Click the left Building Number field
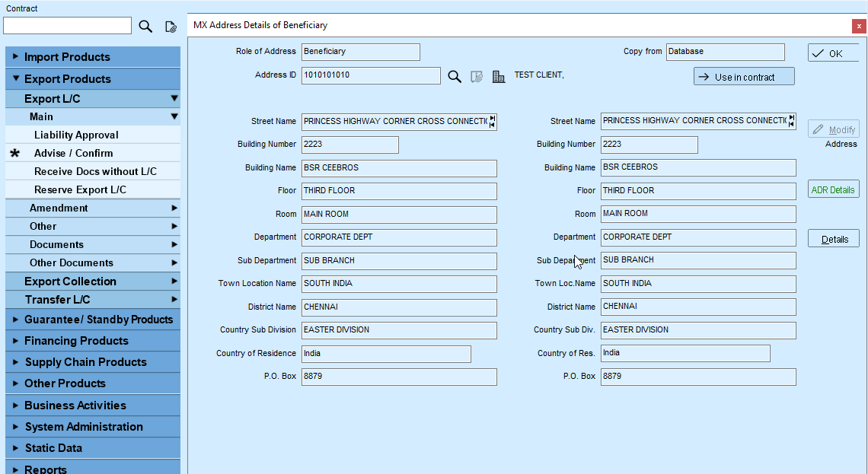 coord(349,145)
